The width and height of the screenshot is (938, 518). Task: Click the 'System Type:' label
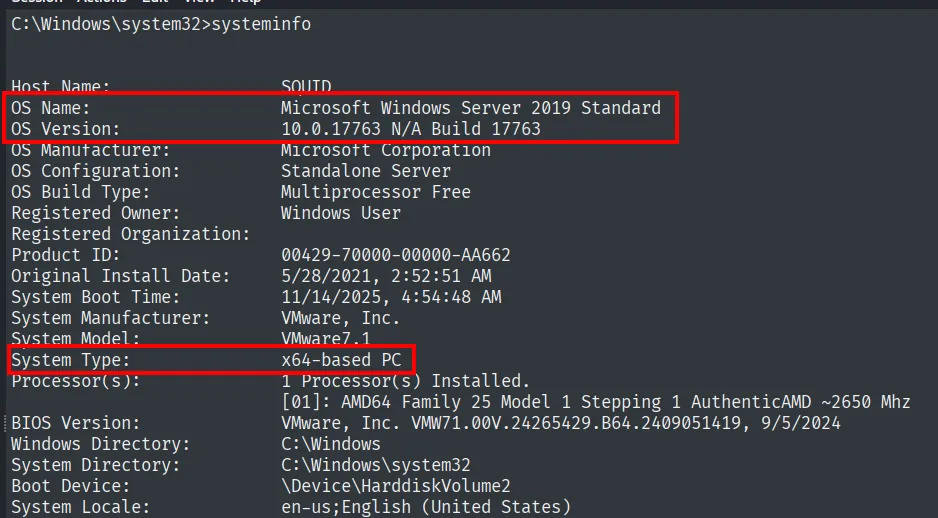click(x=71, y=360)
